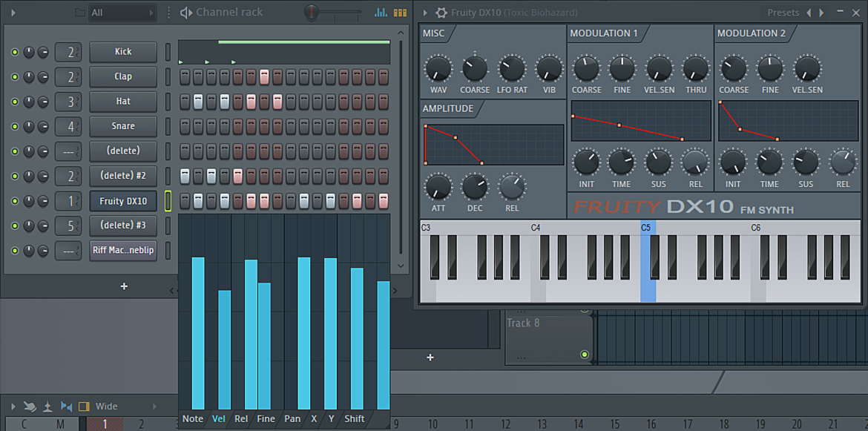Toggle first step of Clap channel

(x=185, y=77)
